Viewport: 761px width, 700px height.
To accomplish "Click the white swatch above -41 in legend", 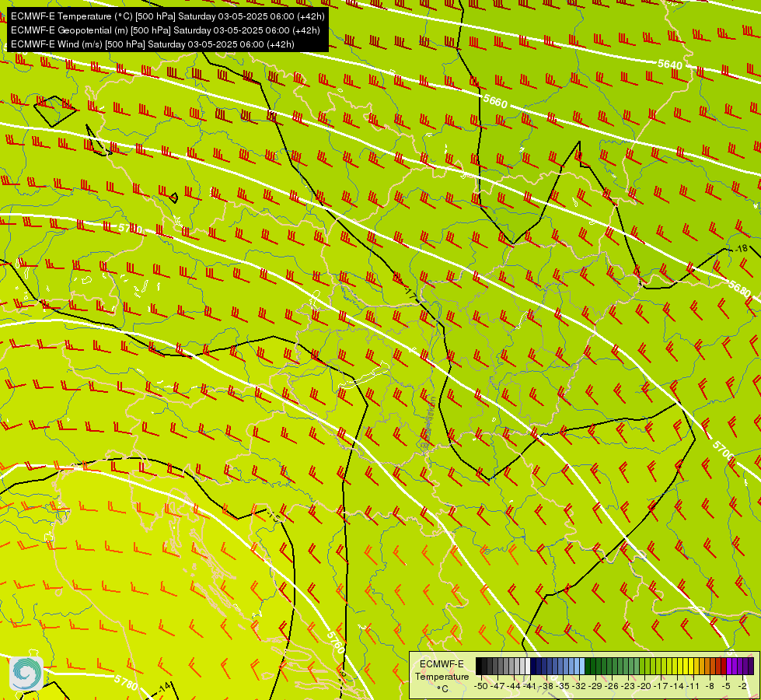I will 528,666.
